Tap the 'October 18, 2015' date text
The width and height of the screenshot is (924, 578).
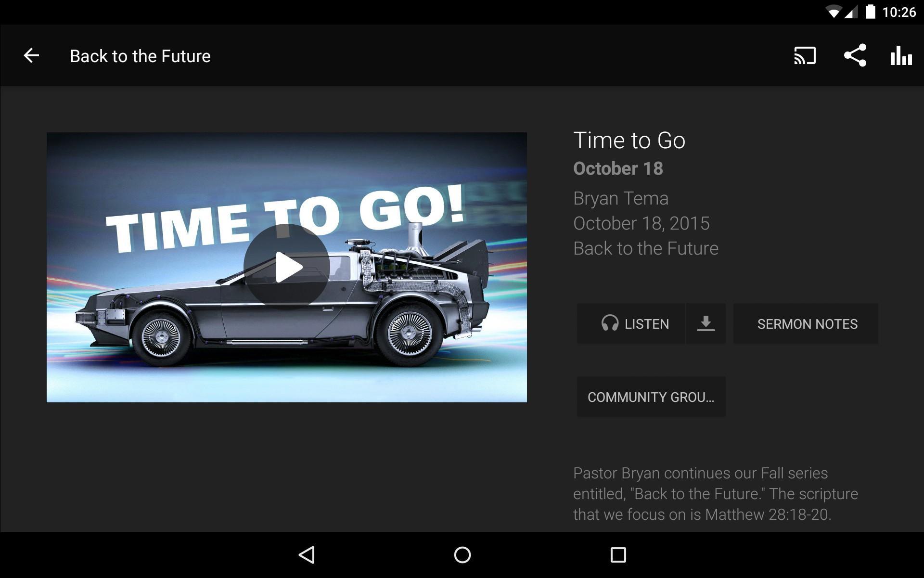pyautogui.click(x=642, y=223)
